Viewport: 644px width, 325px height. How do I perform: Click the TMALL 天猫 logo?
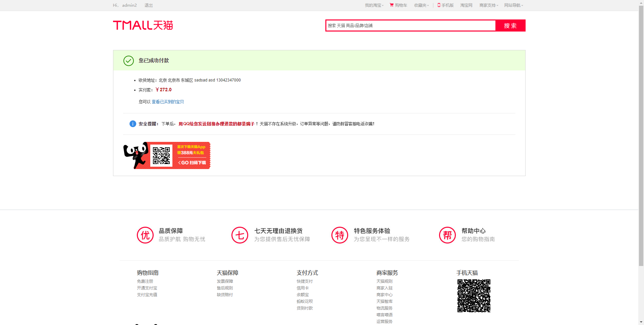pos(143,25)
